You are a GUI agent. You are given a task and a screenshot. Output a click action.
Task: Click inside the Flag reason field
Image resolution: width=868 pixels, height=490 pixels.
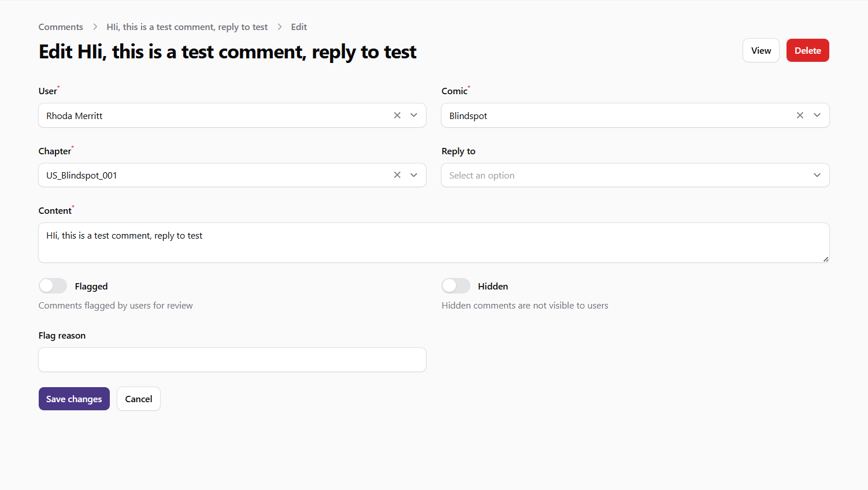click(231, 359)
